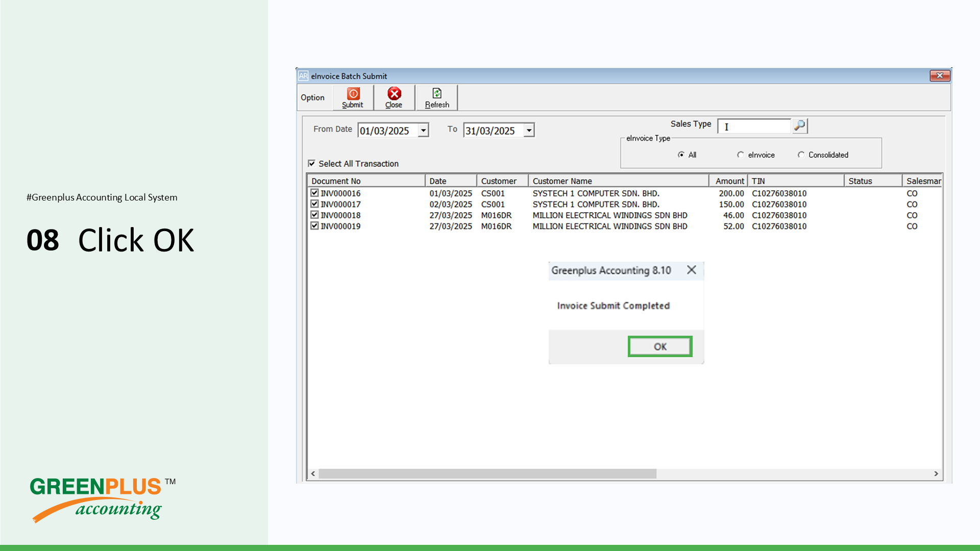Select the INV000018 document number
The image size is (980, 551).
click(x=340, y=215)
